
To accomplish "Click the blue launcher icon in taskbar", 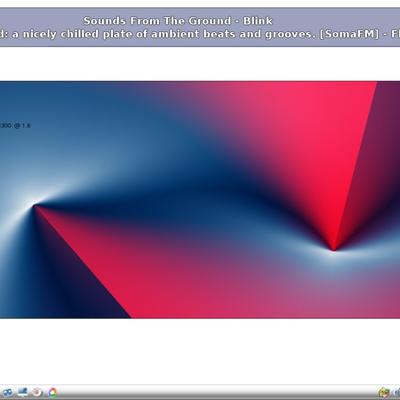I will click(7, 392).
